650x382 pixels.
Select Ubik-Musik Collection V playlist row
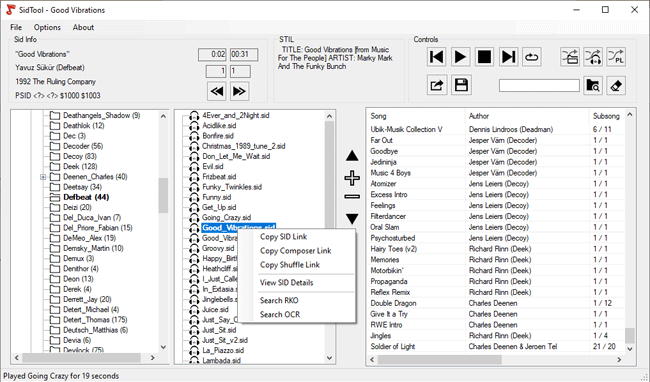[496, 129]
